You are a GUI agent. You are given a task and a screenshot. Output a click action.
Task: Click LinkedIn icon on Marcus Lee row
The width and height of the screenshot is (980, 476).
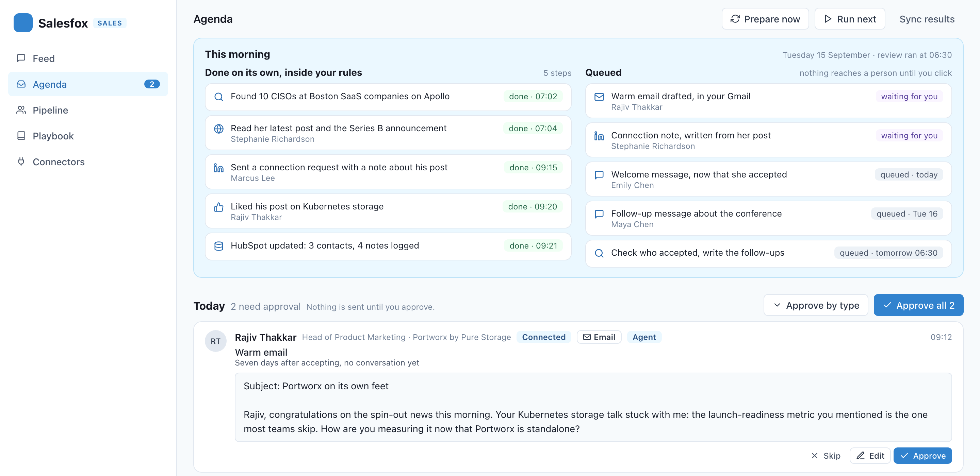219,168
